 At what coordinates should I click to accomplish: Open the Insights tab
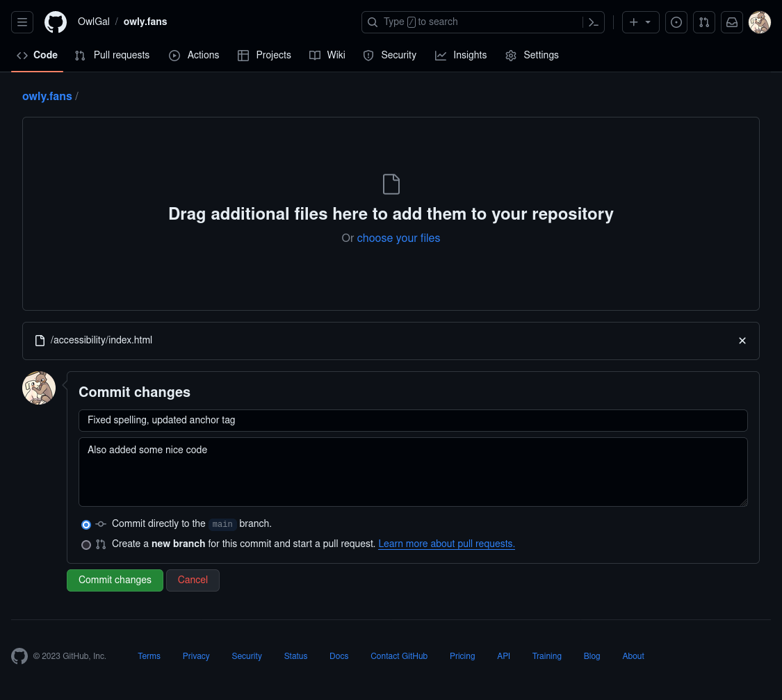click(x=461, y=55)
